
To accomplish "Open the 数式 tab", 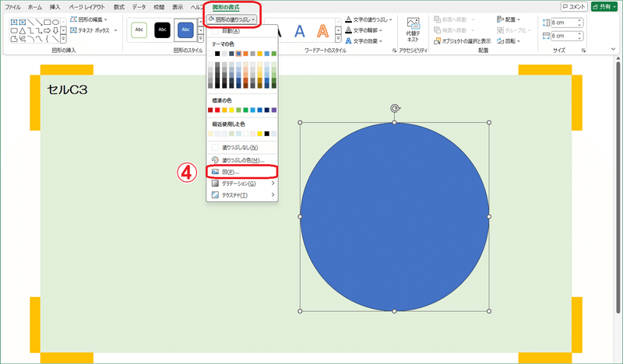I will [119, 7].
